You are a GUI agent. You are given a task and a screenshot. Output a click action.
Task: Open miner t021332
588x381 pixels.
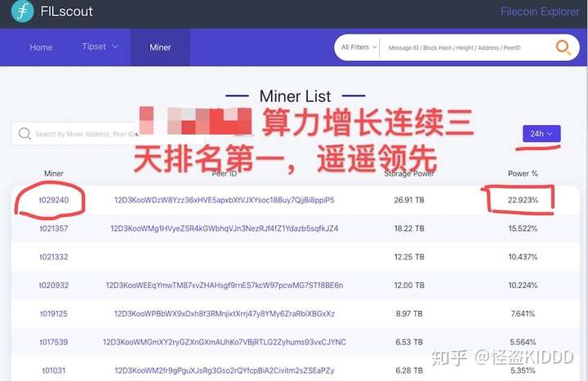coord(54,257)
